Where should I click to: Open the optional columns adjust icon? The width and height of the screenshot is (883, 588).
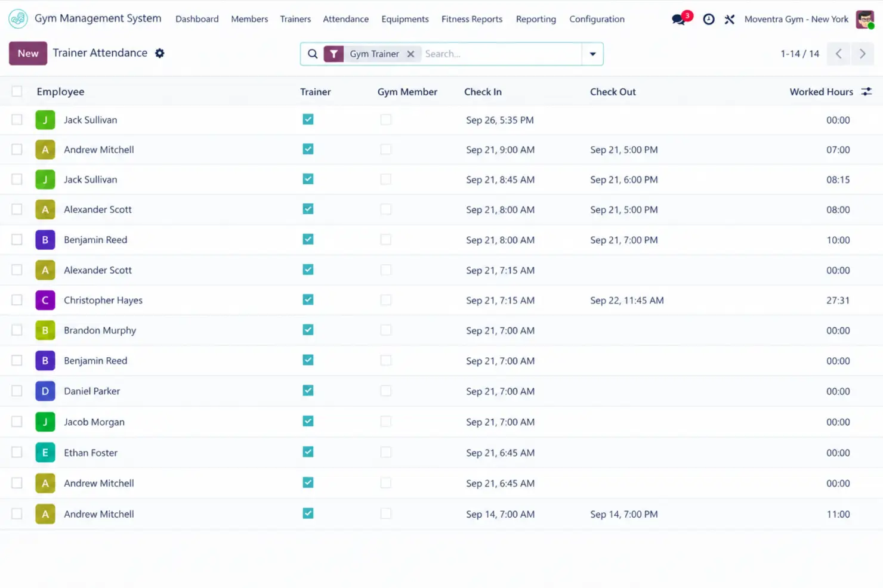pos(866,91)
